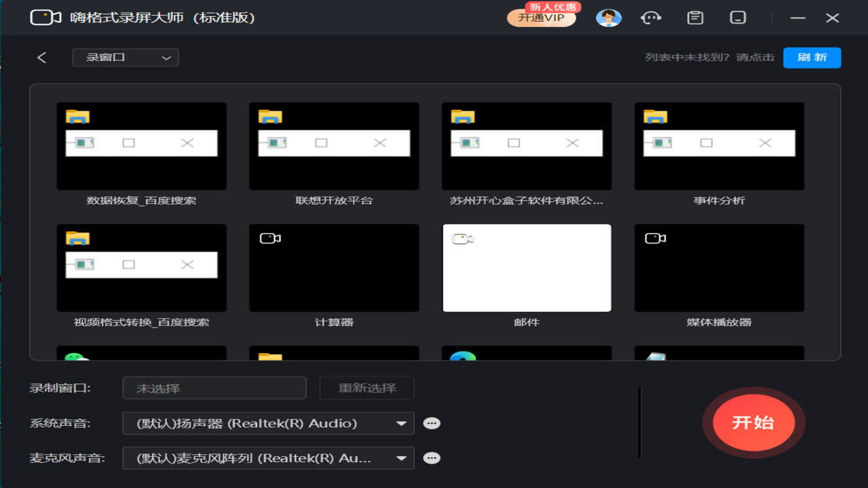The width and height of the screenshot is (868, 488).
Task: Expand the 麦克风声音 microphone dropdown
Action: (268, 458)
